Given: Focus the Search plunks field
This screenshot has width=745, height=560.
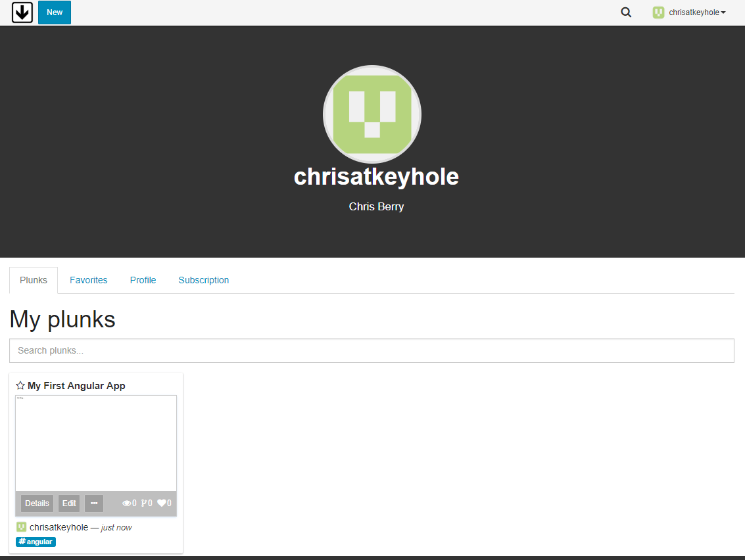Looking at the screenshot, I should [372, 350].
